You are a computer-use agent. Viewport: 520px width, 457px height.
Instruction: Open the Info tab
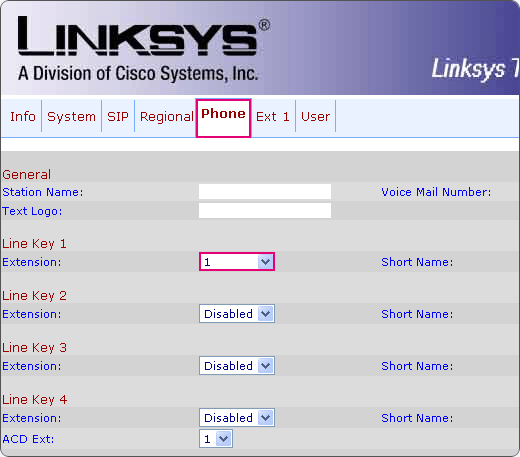point(23,117)
